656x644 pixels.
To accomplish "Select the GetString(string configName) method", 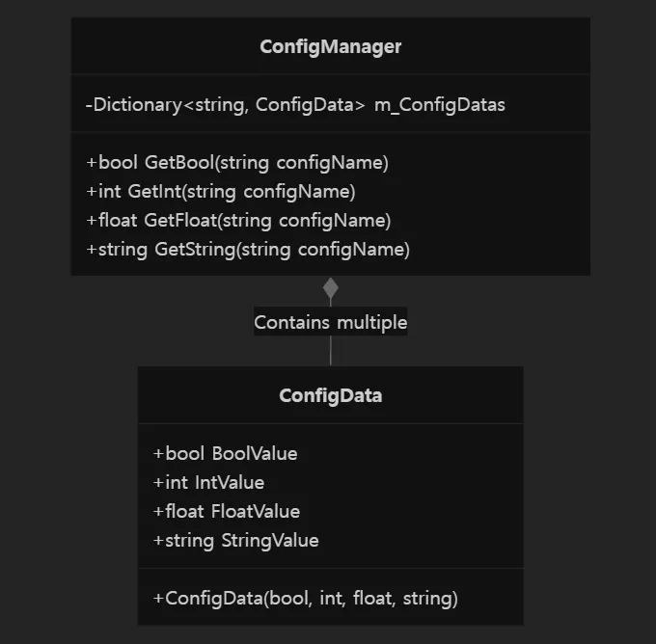I will 248,250.
